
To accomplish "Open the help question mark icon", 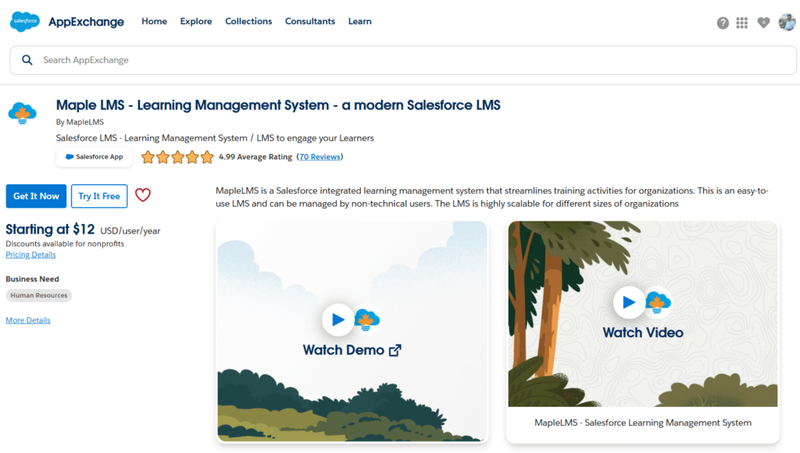I will 722,23.
